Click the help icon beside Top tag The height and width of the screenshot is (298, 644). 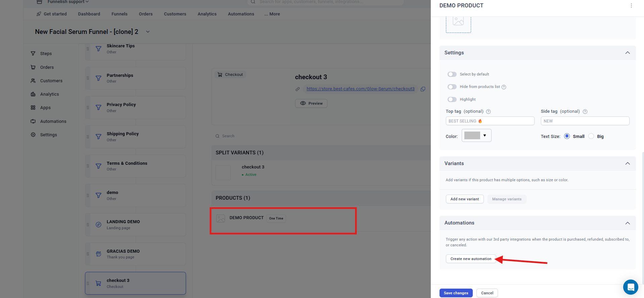488,111
